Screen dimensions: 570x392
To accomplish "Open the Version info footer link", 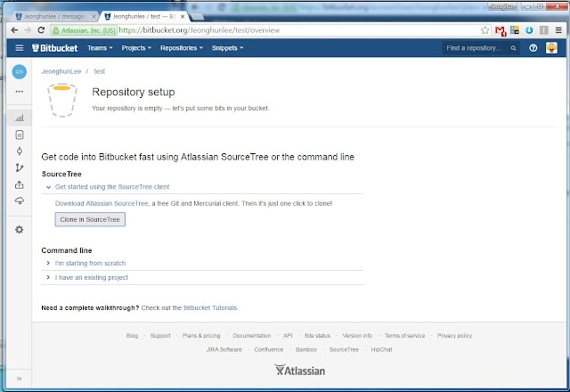I will point(357,336).
